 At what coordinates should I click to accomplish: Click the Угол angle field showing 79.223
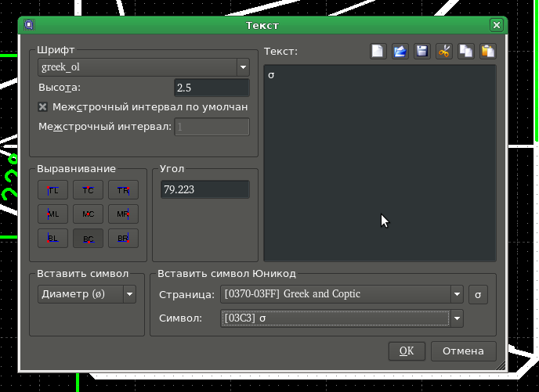[204, 189]
